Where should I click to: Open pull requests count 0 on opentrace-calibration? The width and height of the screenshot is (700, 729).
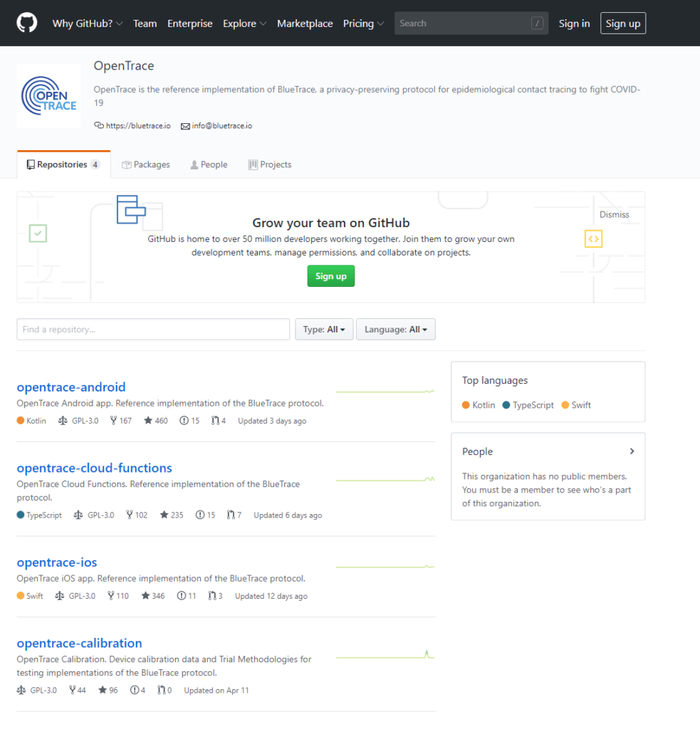click(x=164, y=691)
